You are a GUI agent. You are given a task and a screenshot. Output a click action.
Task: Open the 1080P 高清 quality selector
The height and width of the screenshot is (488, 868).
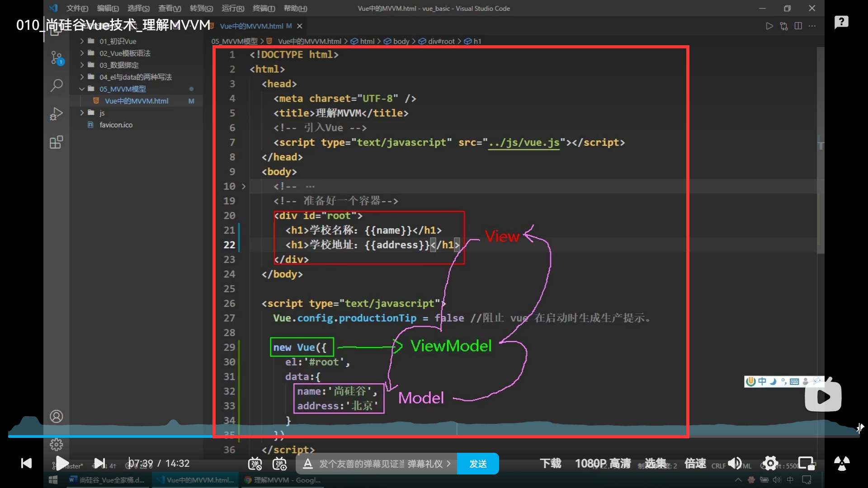coord(603,463)
